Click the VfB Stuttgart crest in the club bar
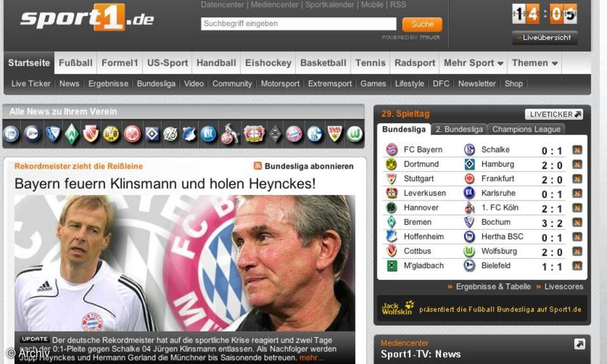 [334, 134]
